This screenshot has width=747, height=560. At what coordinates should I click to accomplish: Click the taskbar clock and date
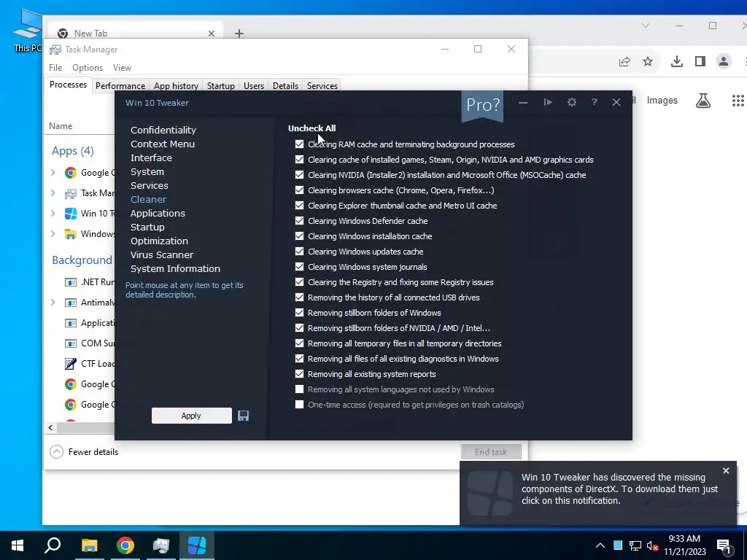click(684, 545)
